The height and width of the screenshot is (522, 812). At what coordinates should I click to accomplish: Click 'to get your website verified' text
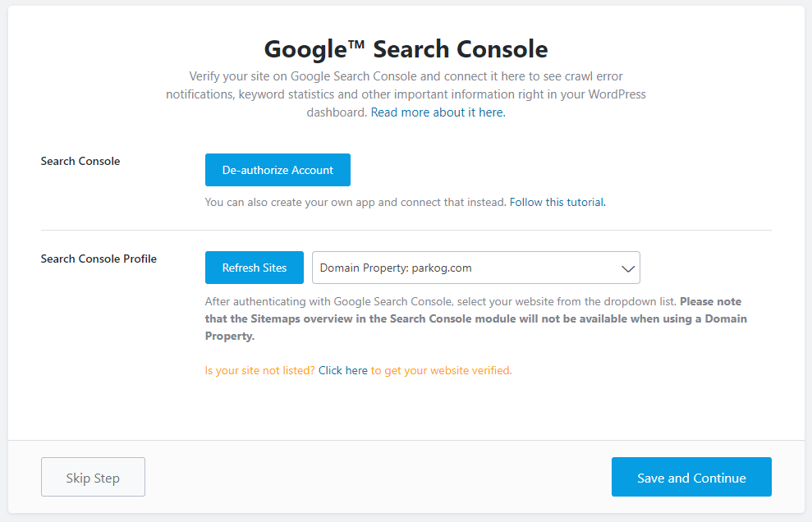pos(441,370)
